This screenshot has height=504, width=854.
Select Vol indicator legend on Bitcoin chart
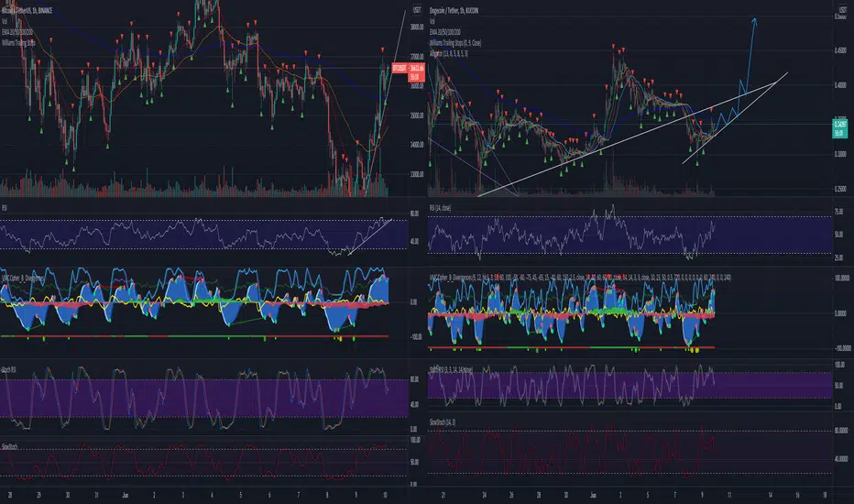[5, 21]
